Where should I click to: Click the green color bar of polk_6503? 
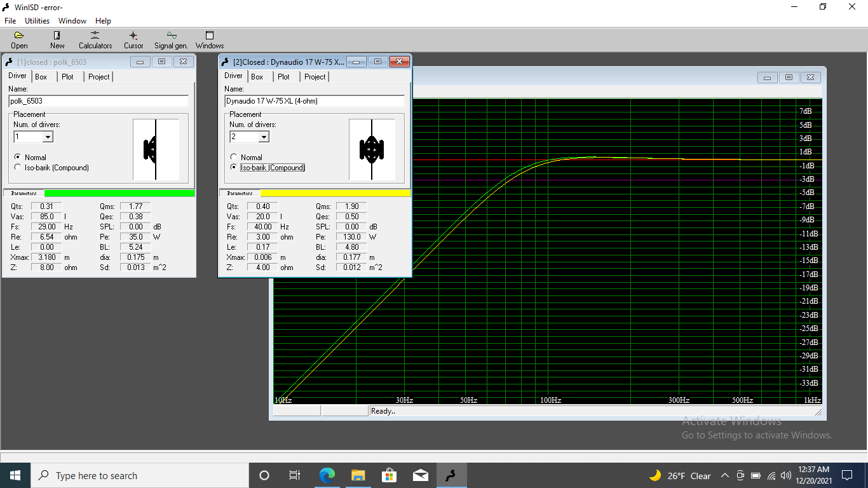click(119, 193)
